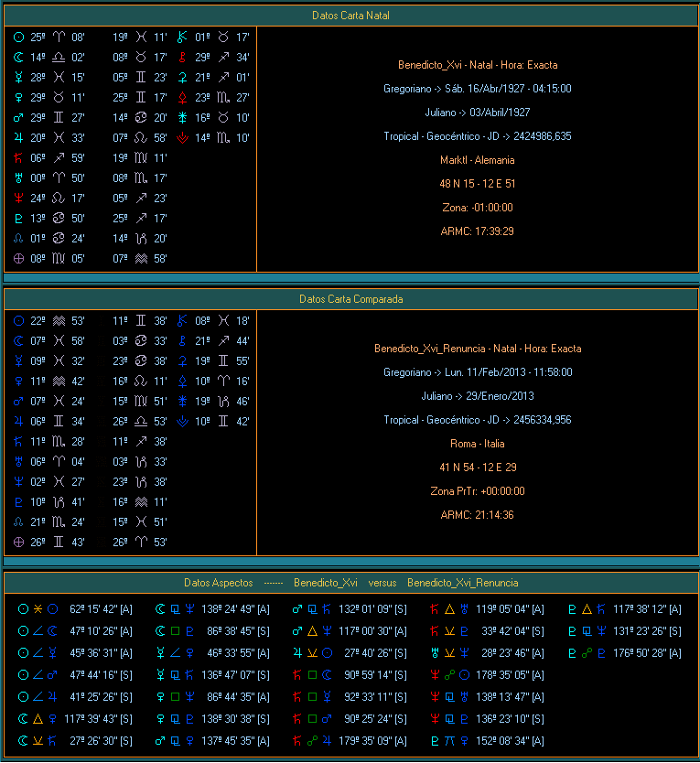Click 'Benedicto_Xvi_Renuncia - Natal - Hora: Exacta' line
The image size is (700, 763).
pyautogui.click(x=478, y=349)
